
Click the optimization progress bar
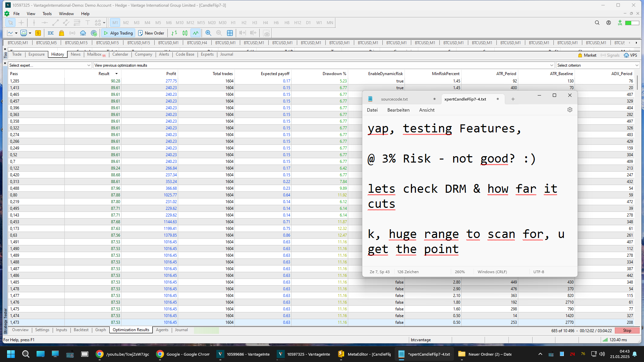pos(206,330)
